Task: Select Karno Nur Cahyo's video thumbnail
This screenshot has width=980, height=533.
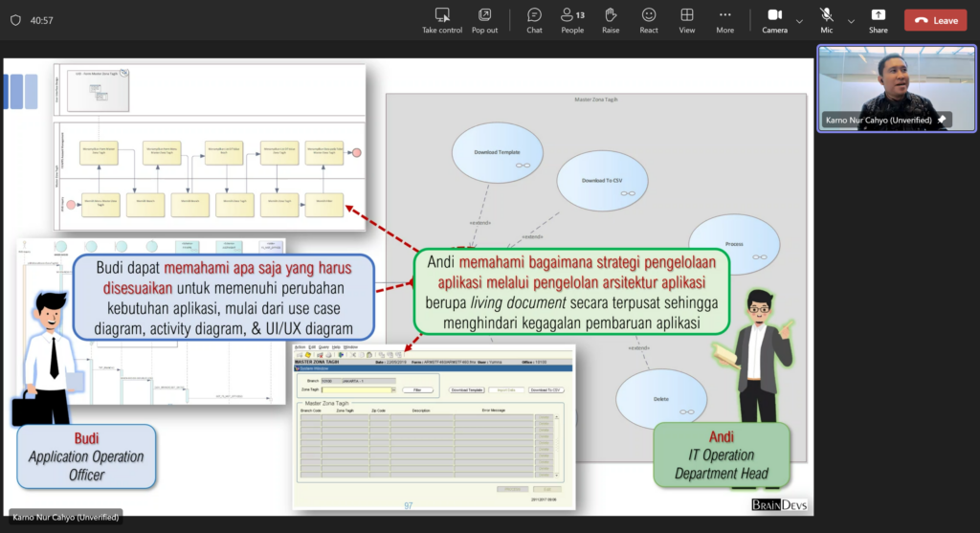Action: (x=896, y=87)
